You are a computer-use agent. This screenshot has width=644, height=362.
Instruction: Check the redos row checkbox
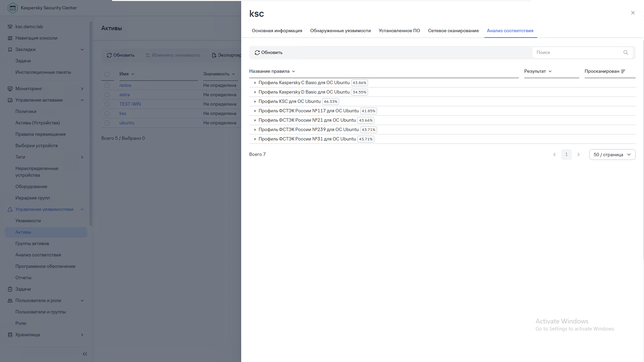[x=107, y=86]
